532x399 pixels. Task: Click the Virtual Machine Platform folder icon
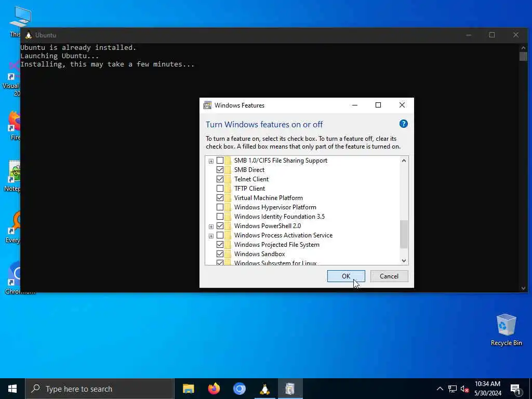[x=228, y=198]
